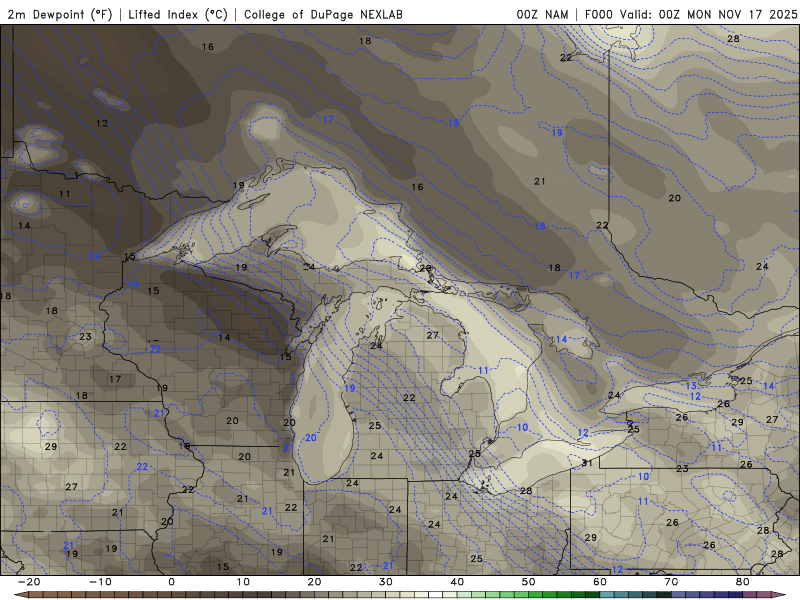Click the blue contour label 23 in Wisconsin
The height and width of the screenshot is (600, 800).
pyautogui.click(x=133, y=284)
